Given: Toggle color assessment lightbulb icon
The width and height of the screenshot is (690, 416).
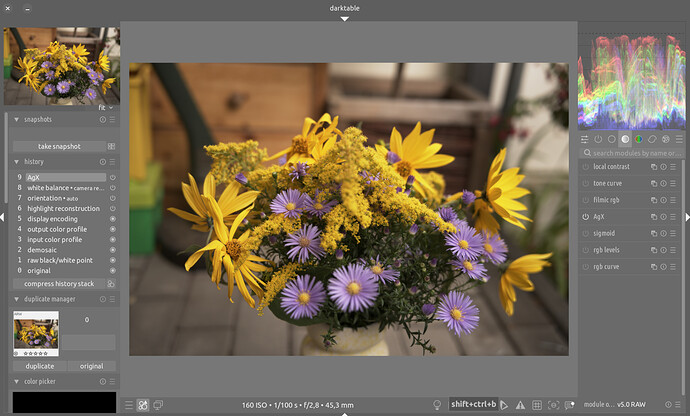Looking at the screenshot, I should (437, 405).
